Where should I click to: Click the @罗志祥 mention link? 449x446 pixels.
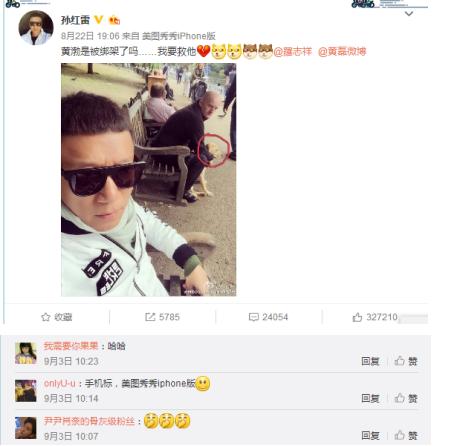(x=293, y=52)
